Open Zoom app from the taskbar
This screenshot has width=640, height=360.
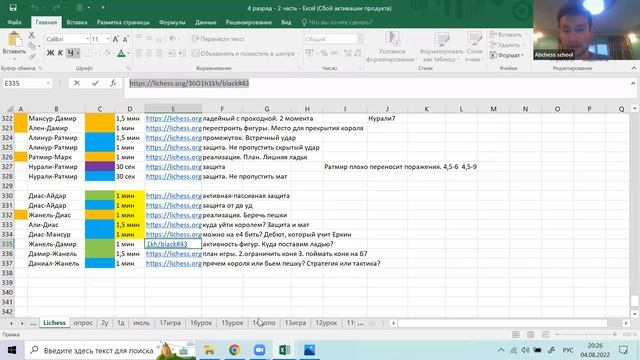tap(259, 350)
